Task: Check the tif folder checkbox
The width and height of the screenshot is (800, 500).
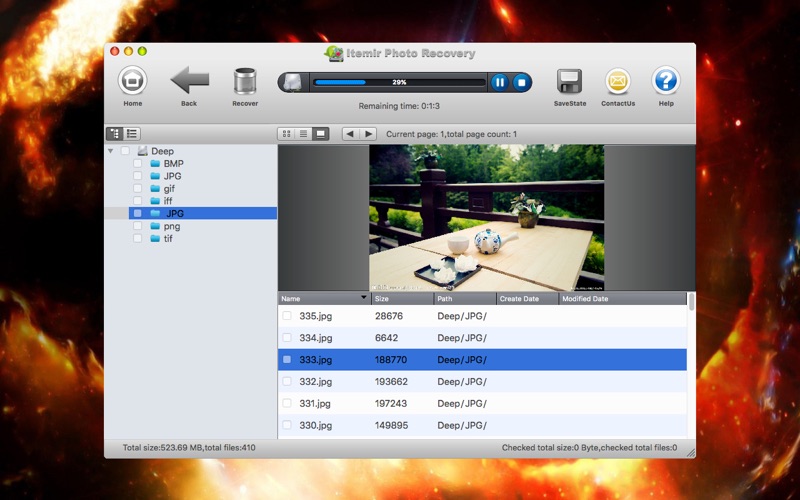Action: point(137,238)
